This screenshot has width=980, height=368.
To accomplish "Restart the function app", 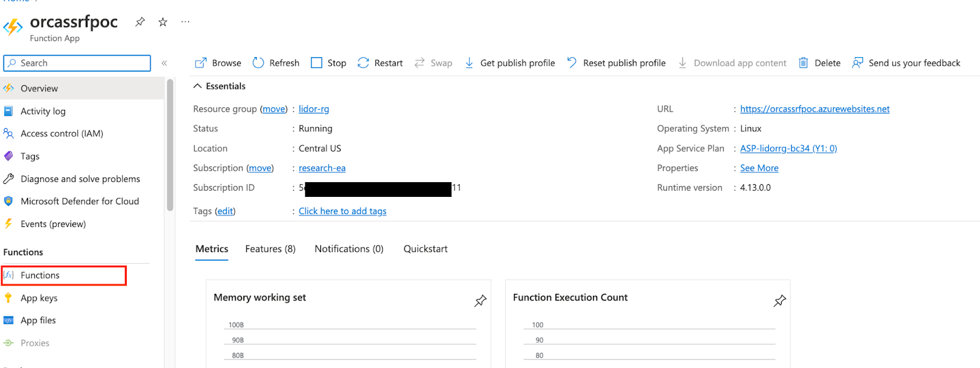I will [380, 63].
